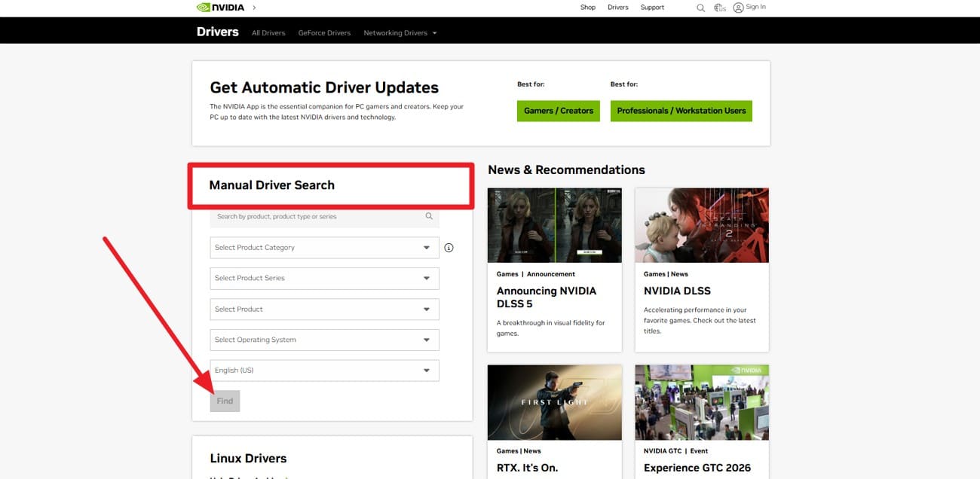The width and height of the screenshot is (980, 479).
Task: Click the RTX. It's On. thumbnail
Action: 554,401
